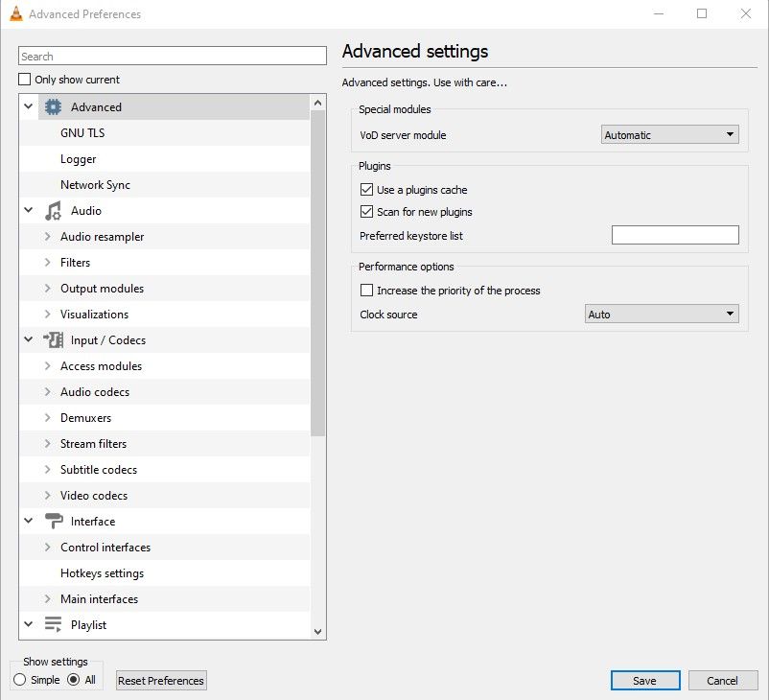Viewport: 769px width, 700px height.
Task: Expand the Video codecs tree node
Action: point(48,496)
